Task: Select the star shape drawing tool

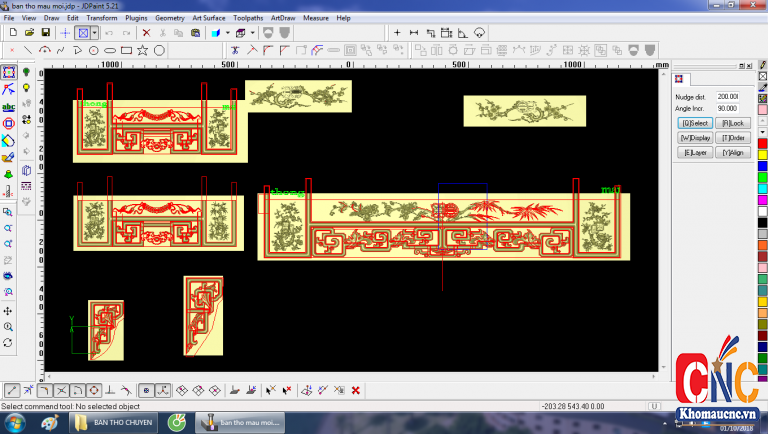Action: coord(142,50)
